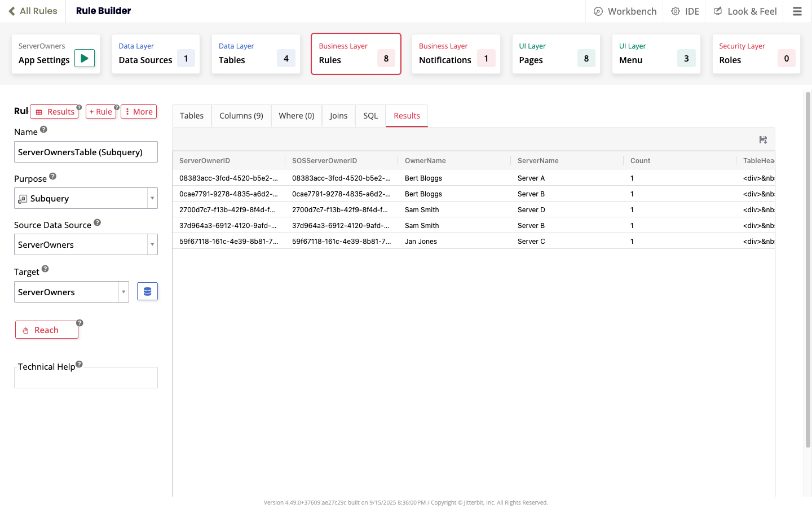Open the More options menu
812x508 pixels.
[139, 112]
